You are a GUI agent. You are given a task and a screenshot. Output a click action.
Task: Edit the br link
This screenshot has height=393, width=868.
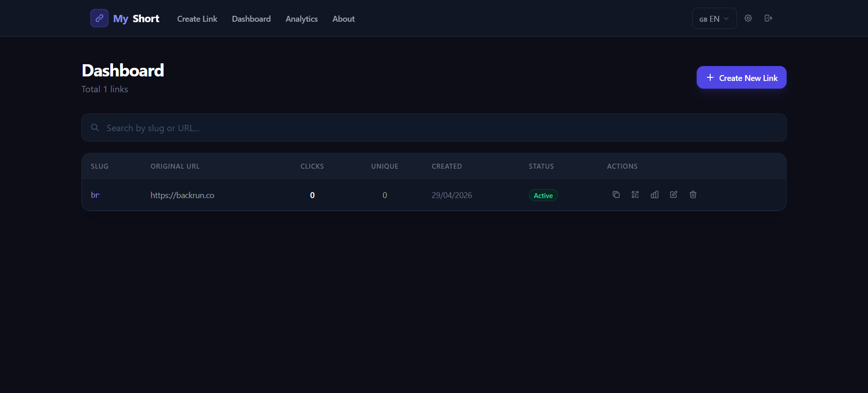point(674,194)
